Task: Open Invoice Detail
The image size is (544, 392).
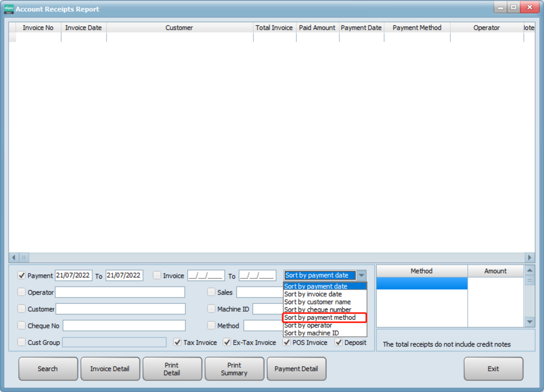Action: (110, 369)
